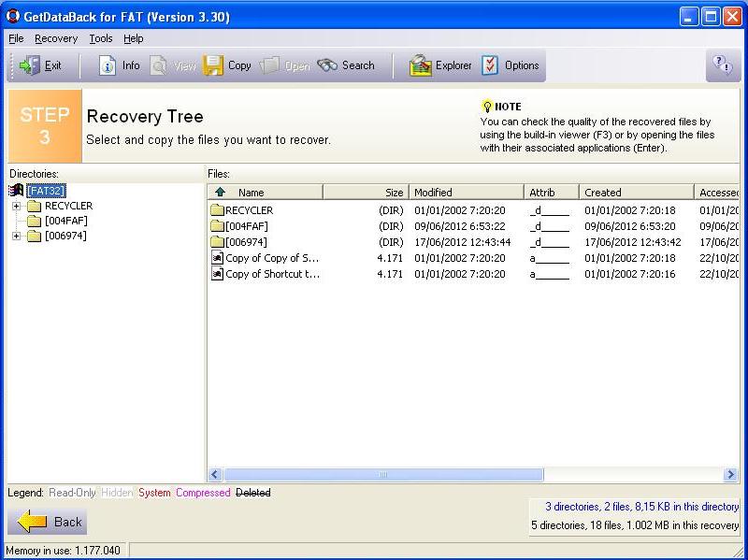Sort files by the Name column header
The image size is (748, 560).
coord(266,193)
